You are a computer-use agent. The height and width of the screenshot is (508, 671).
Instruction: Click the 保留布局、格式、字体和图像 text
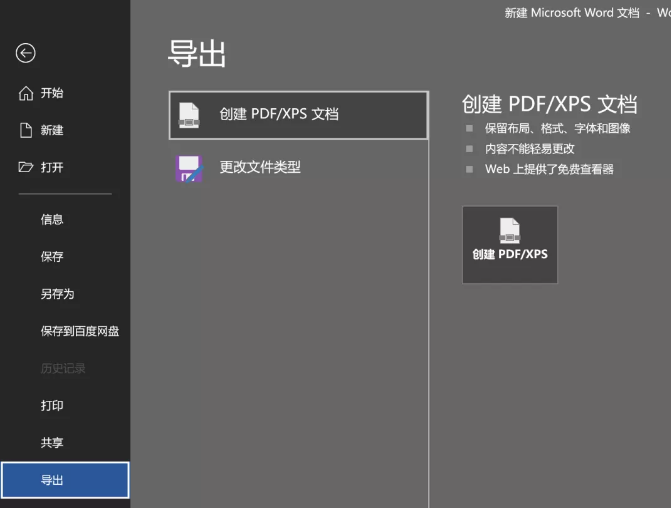click(x=557, y=128)
